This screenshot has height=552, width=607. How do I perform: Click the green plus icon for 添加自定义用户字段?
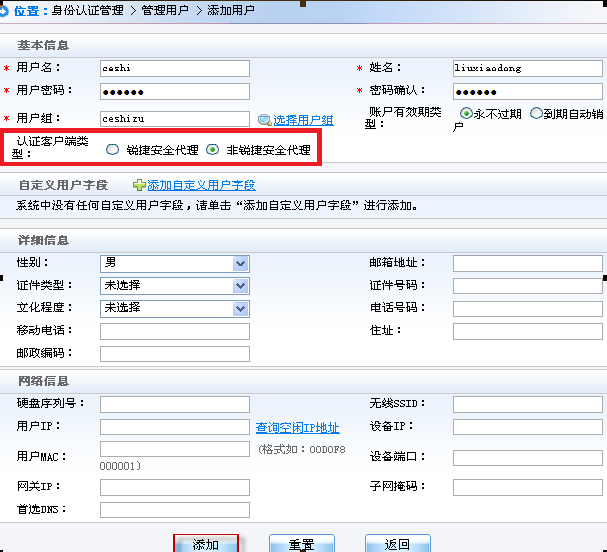point(139,185)
